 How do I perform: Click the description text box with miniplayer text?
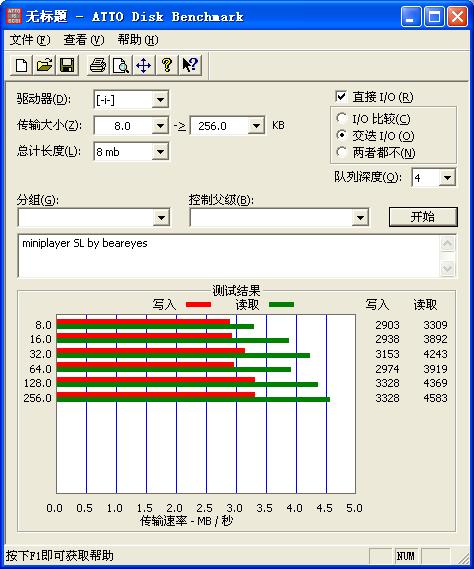pyautogui.click(x=229, y=256)
